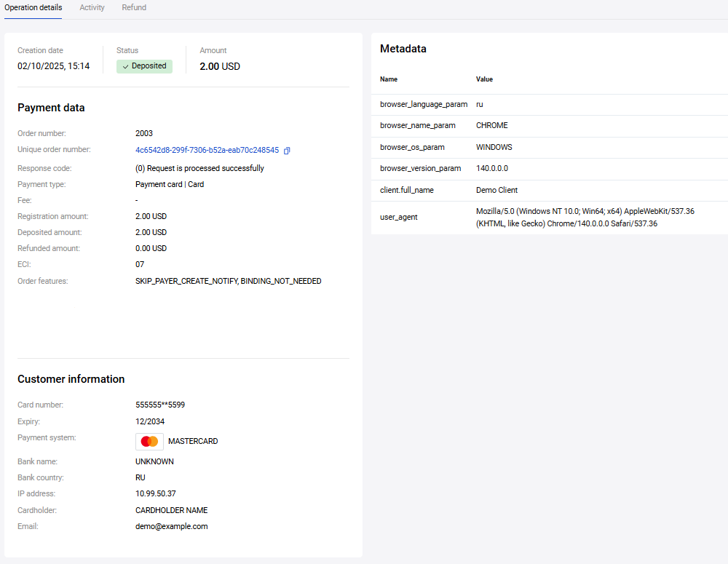Click the Order features value text
This screenshot has height=564, width=728.
pos(228,281)
